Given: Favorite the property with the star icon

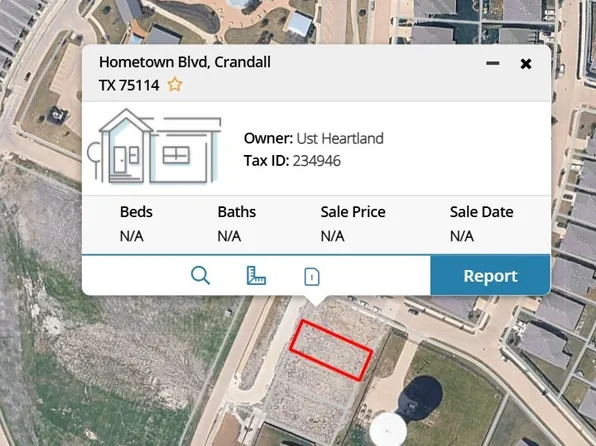Looking at the screenshot, I should point(175,84).
